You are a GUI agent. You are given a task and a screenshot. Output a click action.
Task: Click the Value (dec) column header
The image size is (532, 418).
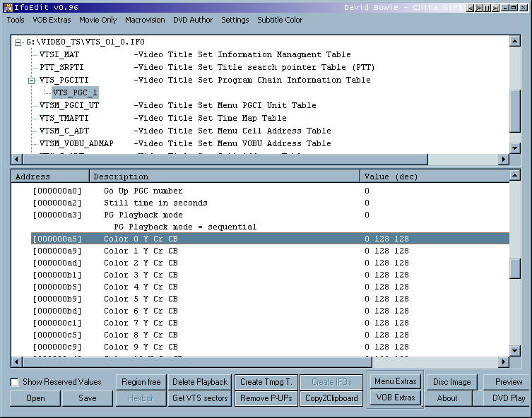tap(435, 177)
